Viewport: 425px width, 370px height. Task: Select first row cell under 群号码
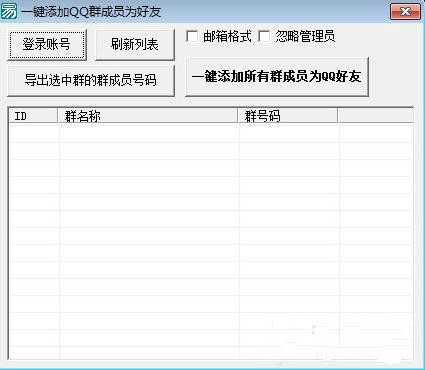point(289,134)
